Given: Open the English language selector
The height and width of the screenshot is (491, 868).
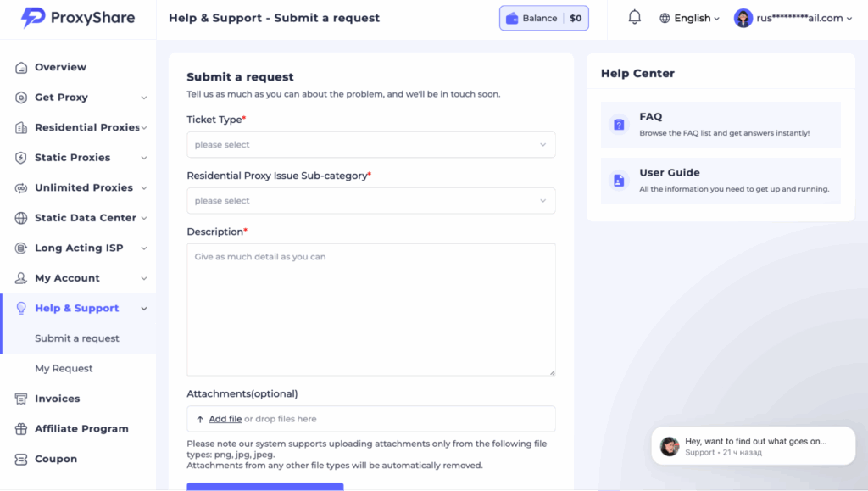Looking at the screenshot, I should pyautogui.click(x=689, y=19).
